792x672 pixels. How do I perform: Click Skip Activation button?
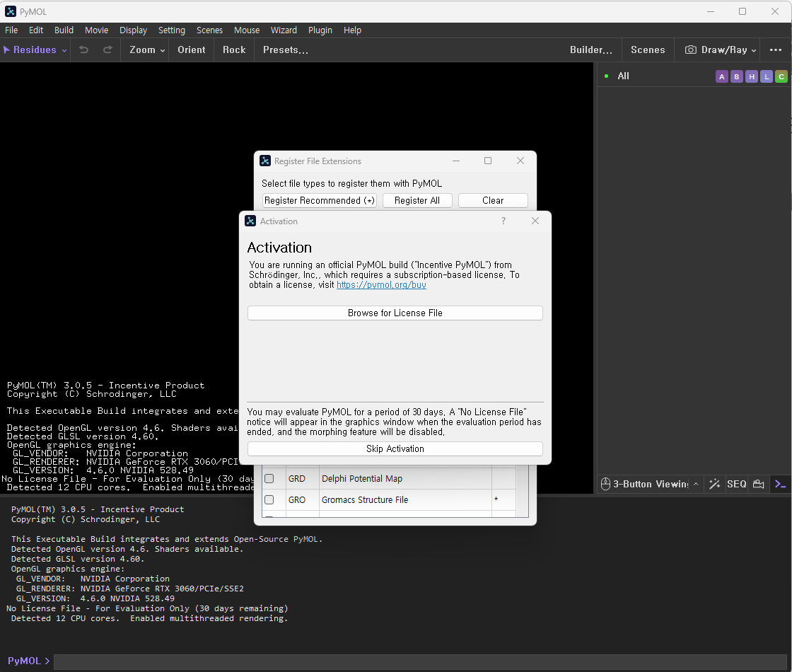tap(395, 448)
